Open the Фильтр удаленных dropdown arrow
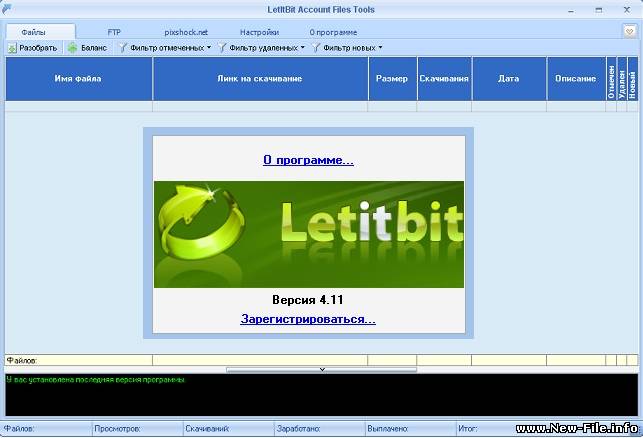Viewport: 643px width, 438px height. tap(303, 48)
